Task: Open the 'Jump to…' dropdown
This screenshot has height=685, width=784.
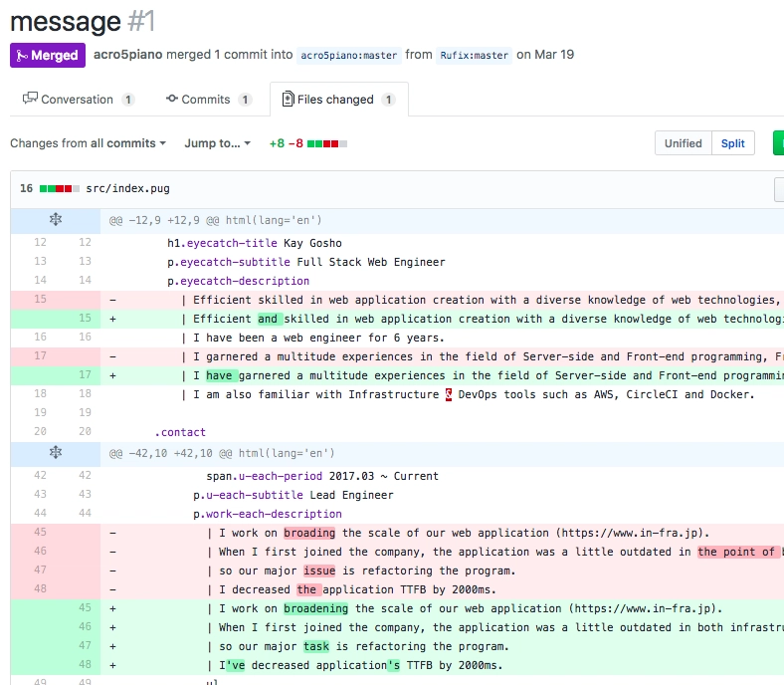Action: (218, 143)
